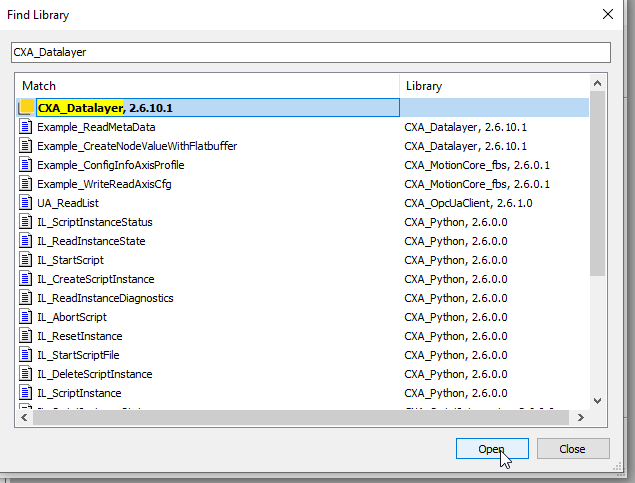This screenshot has width=635, height=483.
Task: Click the document icon beside IL_StartScriptFile
Action: pyautogui.click(x=26, y=355)
